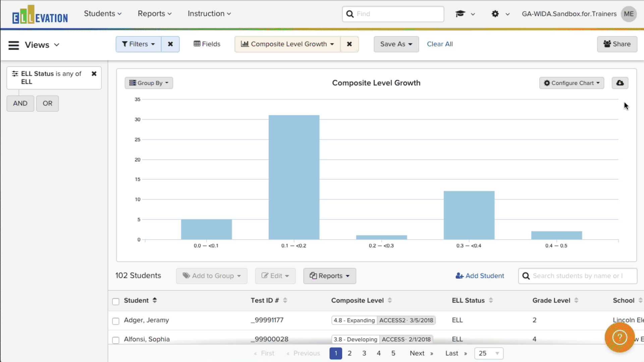Check the box for Adger, Jeramy

(116, 321)
